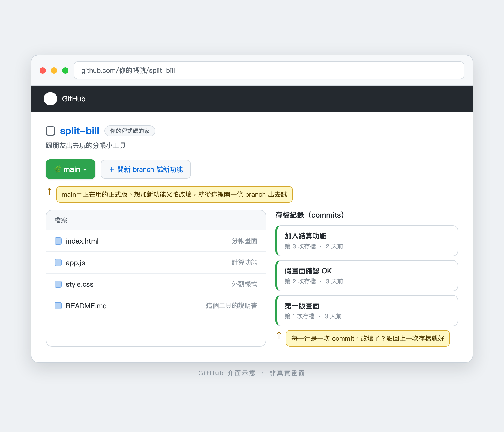Click the 你的程式碼的家 badge
This screenshot has width=504, height=432.
tap(130, 131)
